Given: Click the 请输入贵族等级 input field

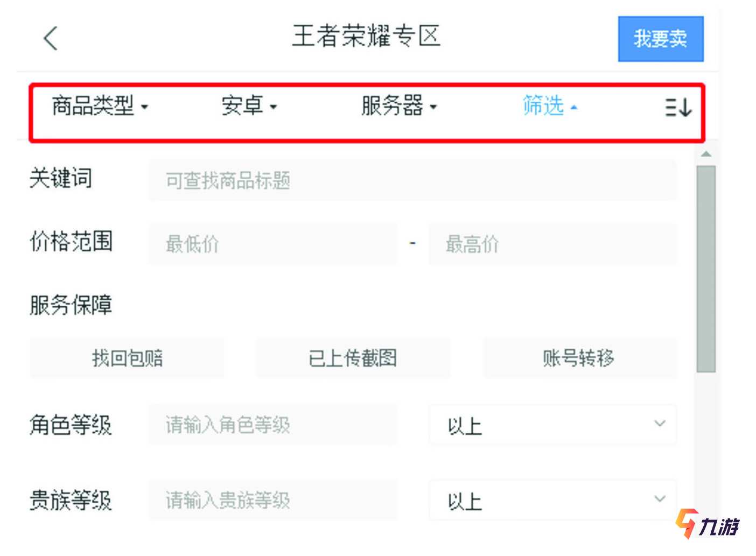Looking at the screenshot, I should tap(272, 500).
